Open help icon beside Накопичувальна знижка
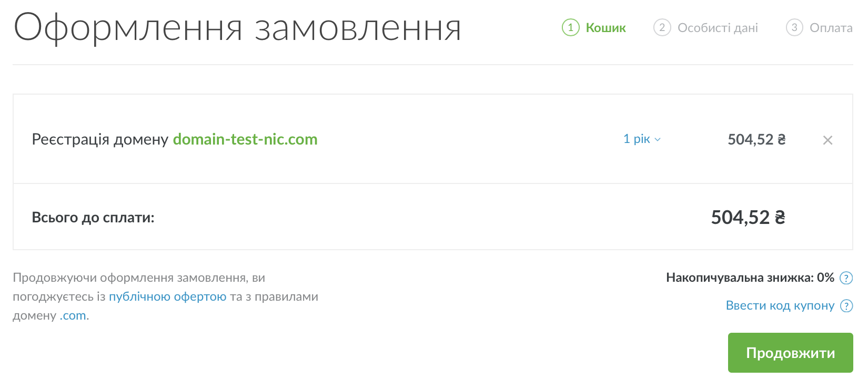 point(846,278)
